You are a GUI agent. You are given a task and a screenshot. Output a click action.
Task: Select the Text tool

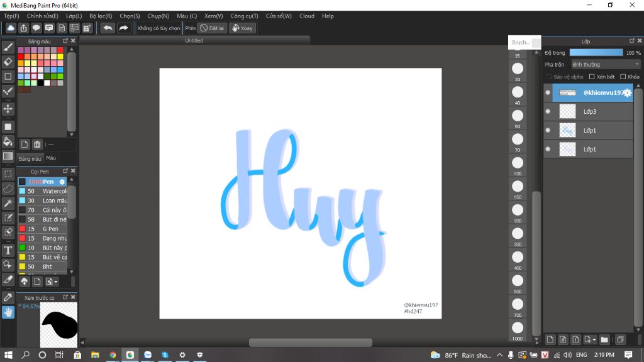[x=8, y=250]
